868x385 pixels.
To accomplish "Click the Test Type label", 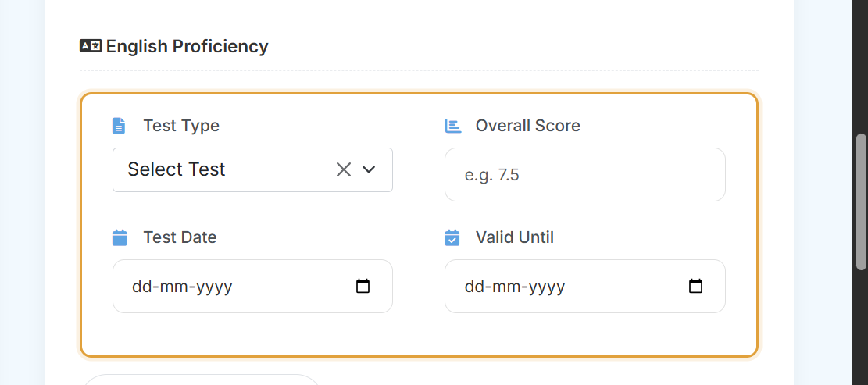I will (181, 126).
